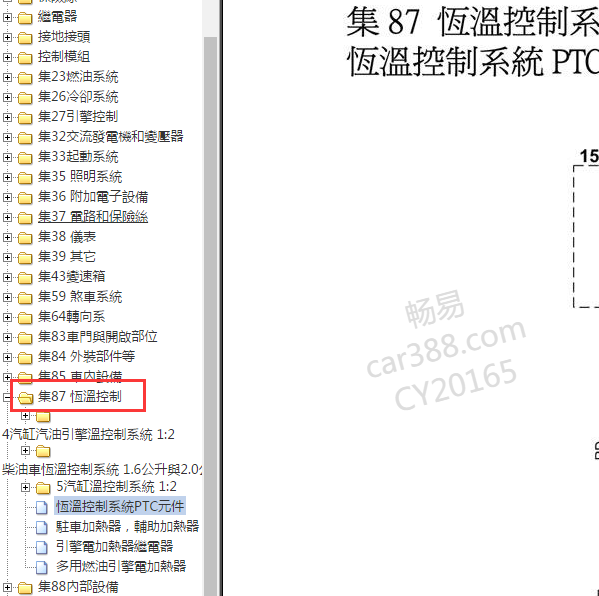Image resolution: width=599 pixels, height=596 pixels.
Task: Expand the 集37 電路和保險絲 node
Action: (x=7, y=217)
